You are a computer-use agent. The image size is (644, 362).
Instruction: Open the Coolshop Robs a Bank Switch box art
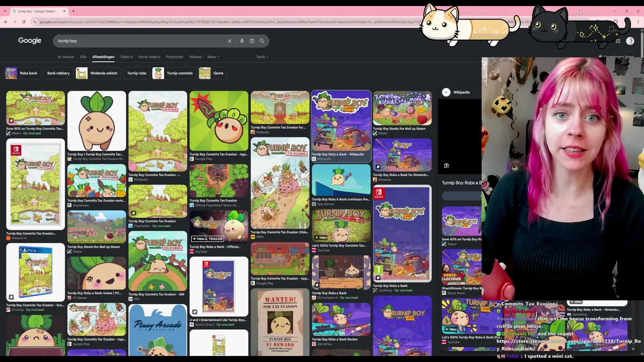pos(402,234)
